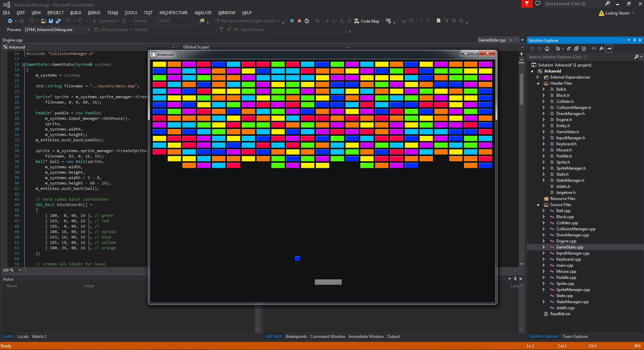
Task: Click the feedback speech bubble icon
Action: pyautogui.click(x=538, y=4)
